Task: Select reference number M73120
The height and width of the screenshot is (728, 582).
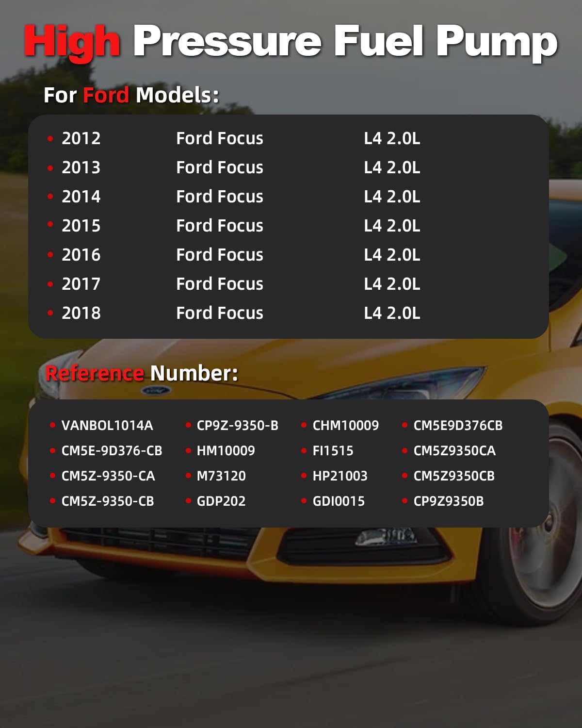Action: coord(221,476)
